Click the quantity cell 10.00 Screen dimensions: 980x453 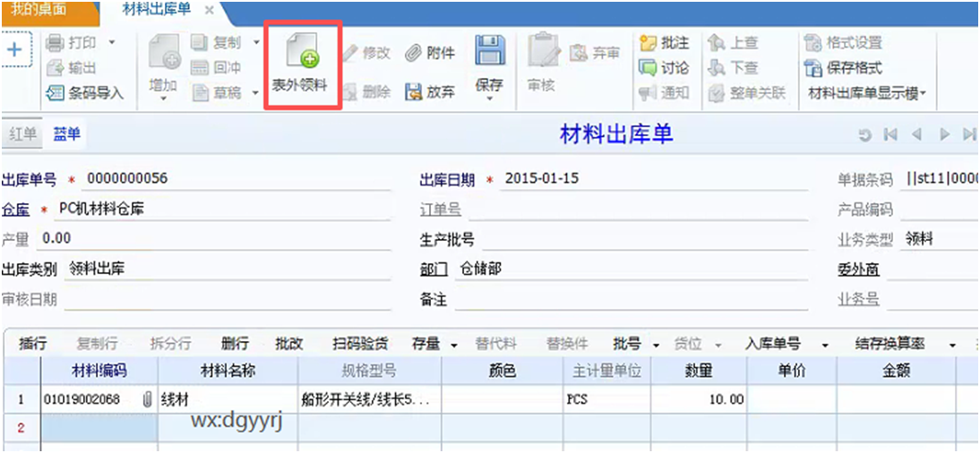pyautogui.click(x=698, y=399)
